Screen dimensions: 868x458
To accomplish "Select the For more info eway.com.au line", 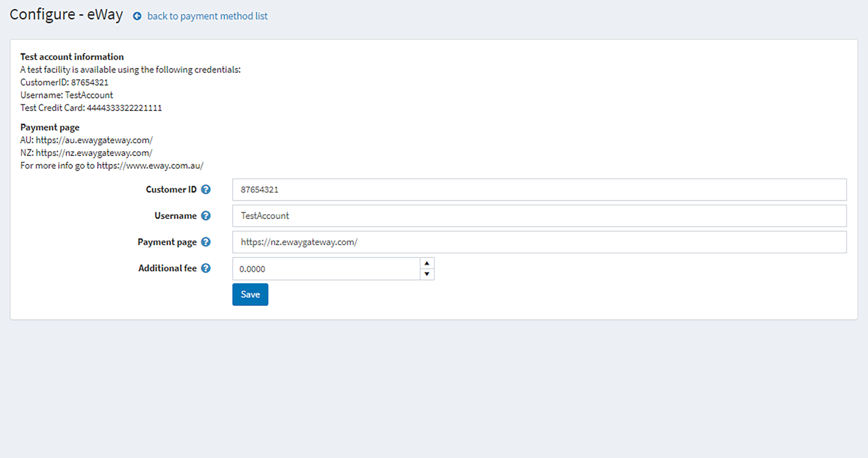I will click(112, 166).
